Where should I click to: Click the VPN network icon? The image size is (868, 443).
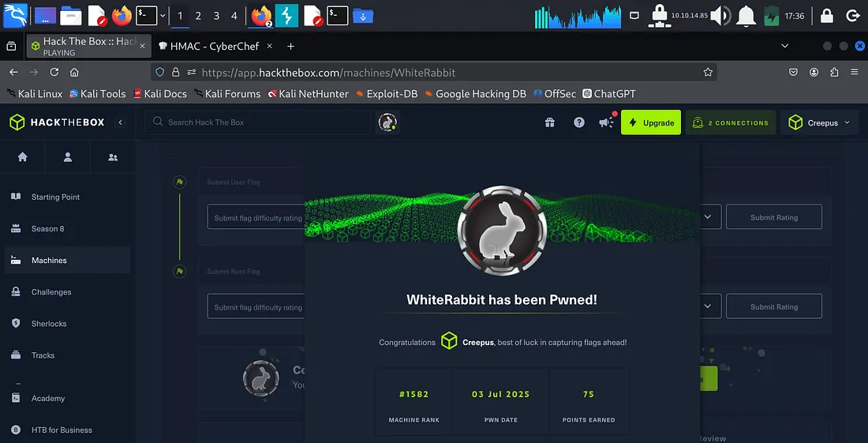coord(659,16)
